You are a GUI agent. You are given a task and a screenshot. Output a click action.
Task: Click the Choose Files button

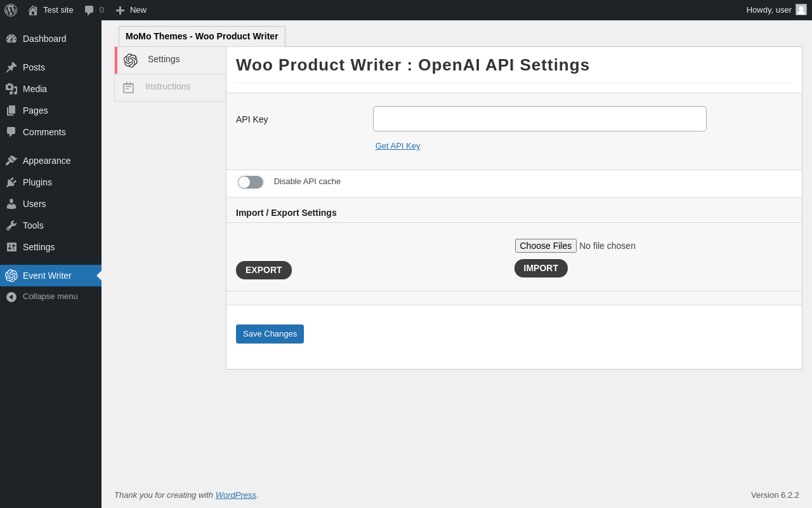(546, 246)
